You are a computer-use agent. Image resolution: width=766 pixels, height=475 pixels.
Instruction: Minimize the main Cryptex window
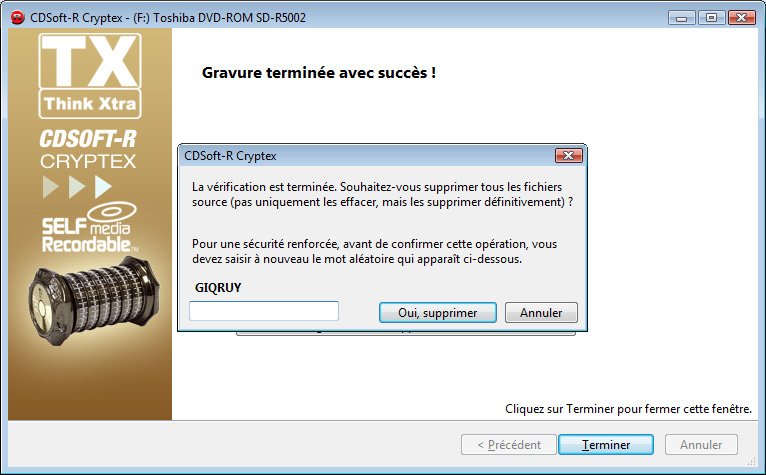coord(682,18)
